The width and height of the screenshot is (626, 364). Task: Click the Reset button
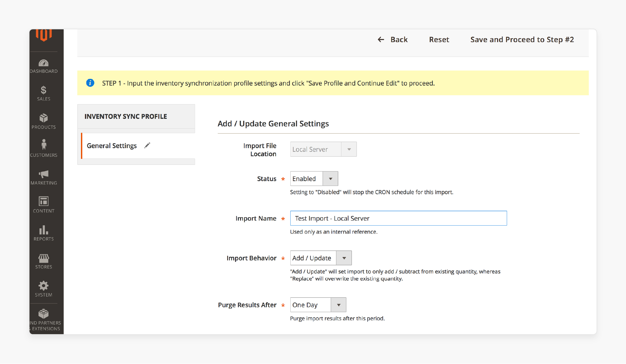tap(439, 40)
